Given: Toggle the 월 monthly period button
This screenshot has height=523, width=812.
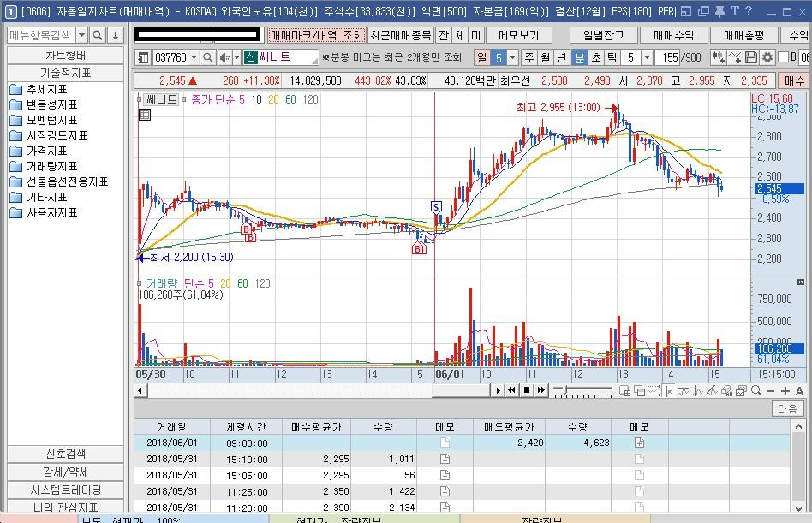Looking at the screenshot, I should (x=545, y=57).
